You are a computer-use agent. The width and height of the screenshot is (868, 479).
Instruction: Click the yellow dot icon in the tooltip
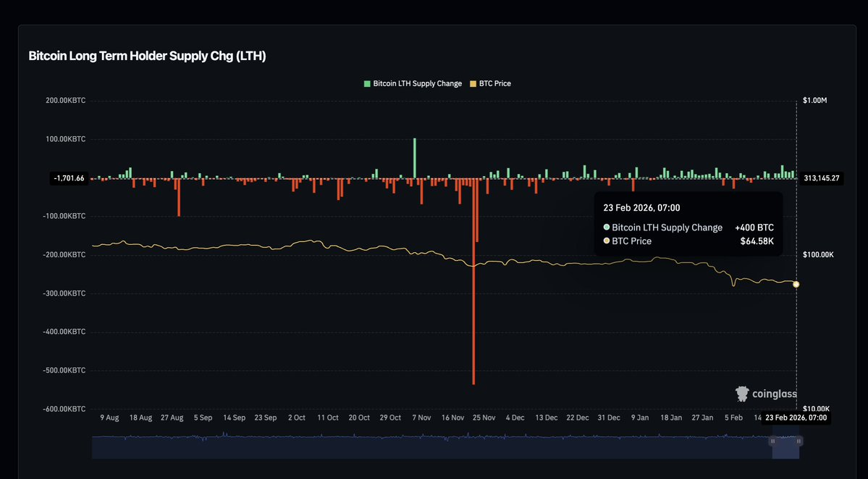(x=607, y=241)
